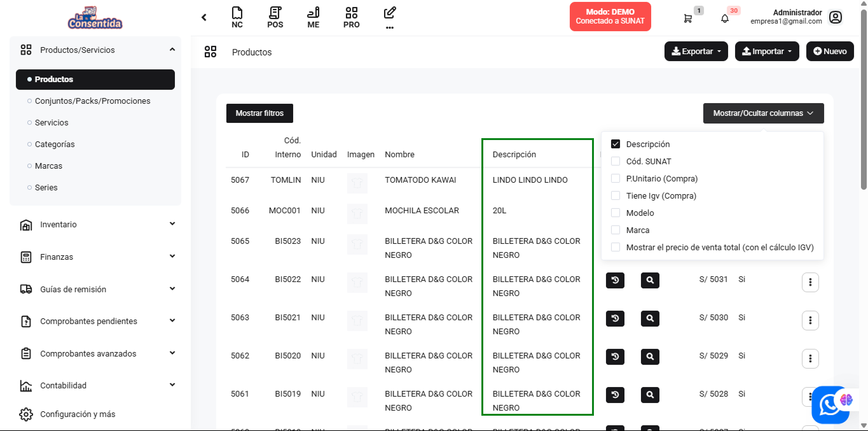Tick the Modelo column checkbox
868x431 pixels.
(x=616, y=213)
